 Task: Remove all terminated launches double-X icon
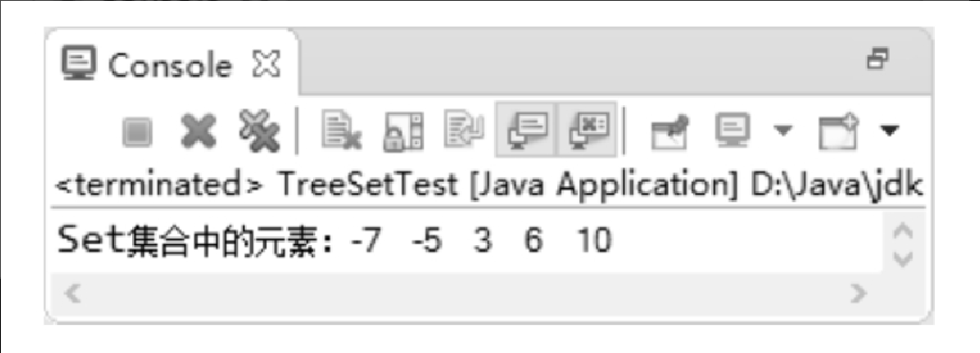pyautogui.click(x=258, y=130)
